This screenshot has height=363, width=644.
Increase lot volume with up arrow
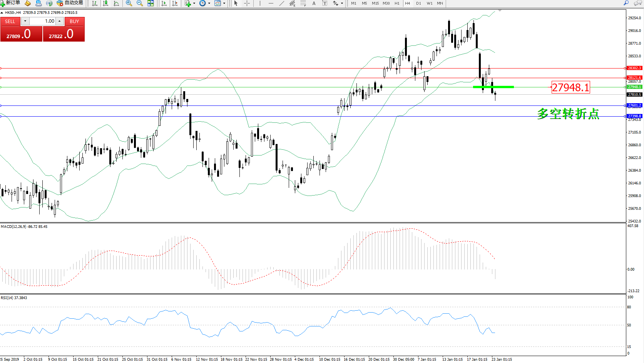pyautogui.click(x=60, y=21)
